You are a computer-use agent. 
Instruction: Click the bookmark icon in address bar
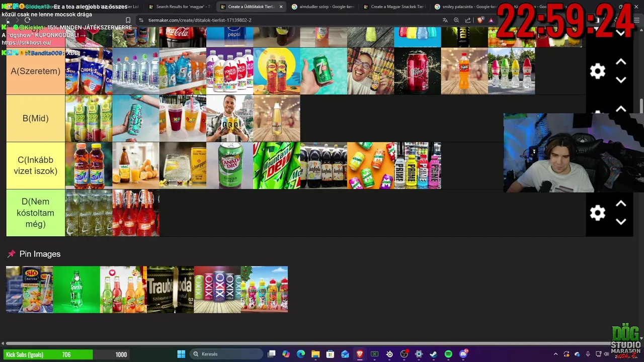coord(128,20)
